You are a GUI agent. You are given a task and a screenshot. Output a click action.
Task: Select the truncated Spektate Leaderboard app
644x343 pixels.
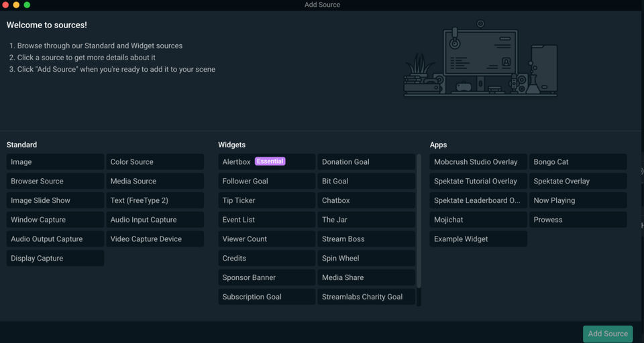(x=478, y=200)
